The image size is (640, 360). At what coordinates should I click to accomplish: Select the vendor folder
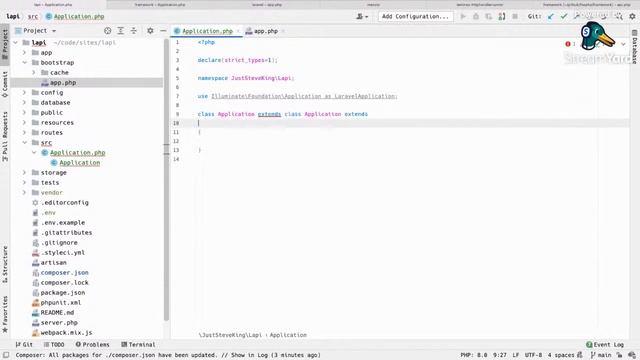click(51, 193)
